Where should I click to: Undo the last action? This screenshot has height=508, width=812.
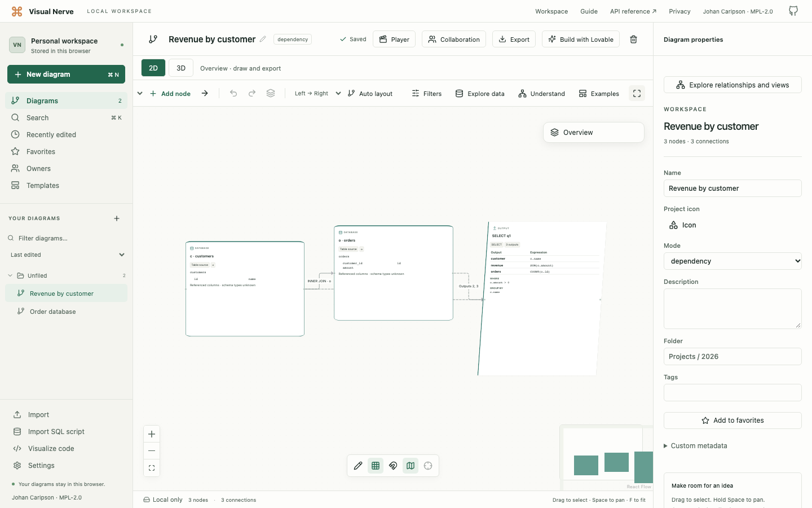click(233, 94)
